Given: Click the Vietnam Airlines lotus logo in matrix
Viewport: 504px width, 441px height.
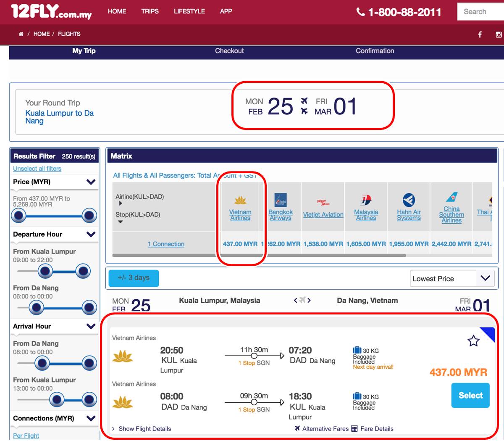Looking at the screenshot, I should point(240,200).
